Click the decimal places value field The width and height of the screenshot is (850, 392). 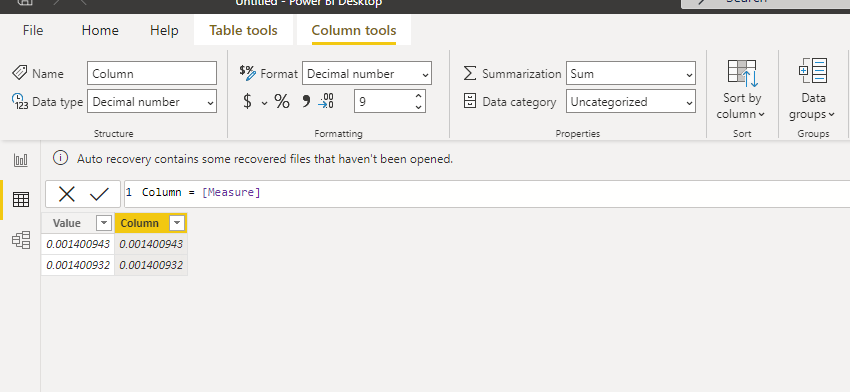384,101
